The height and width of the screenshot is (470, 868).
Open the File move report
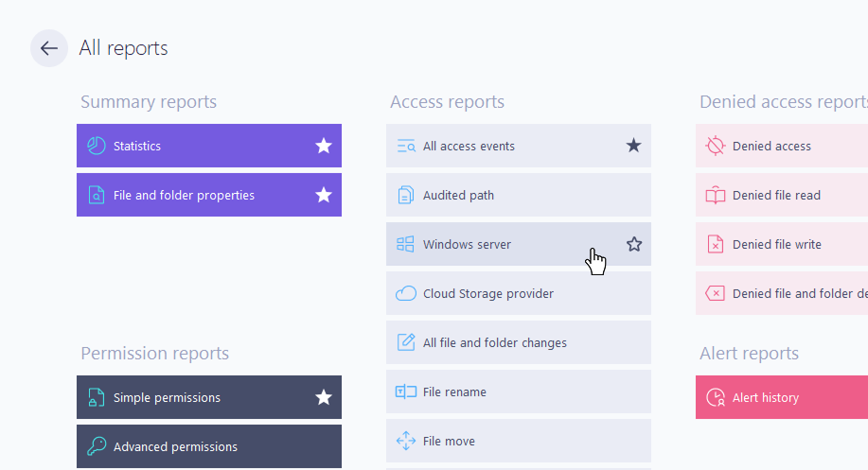coord(519,441)
